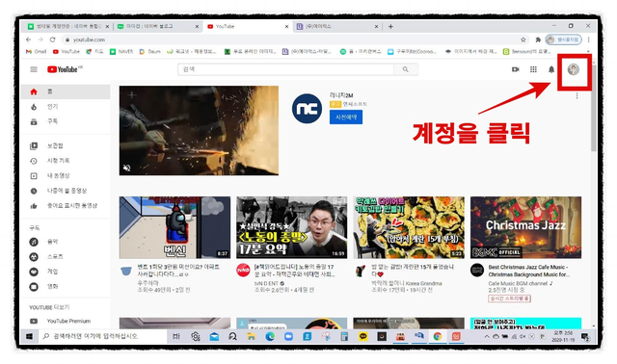Screen dimensions: 617x364
Task: Go to Home in the sidebar
Action: [x=66, y=91]
